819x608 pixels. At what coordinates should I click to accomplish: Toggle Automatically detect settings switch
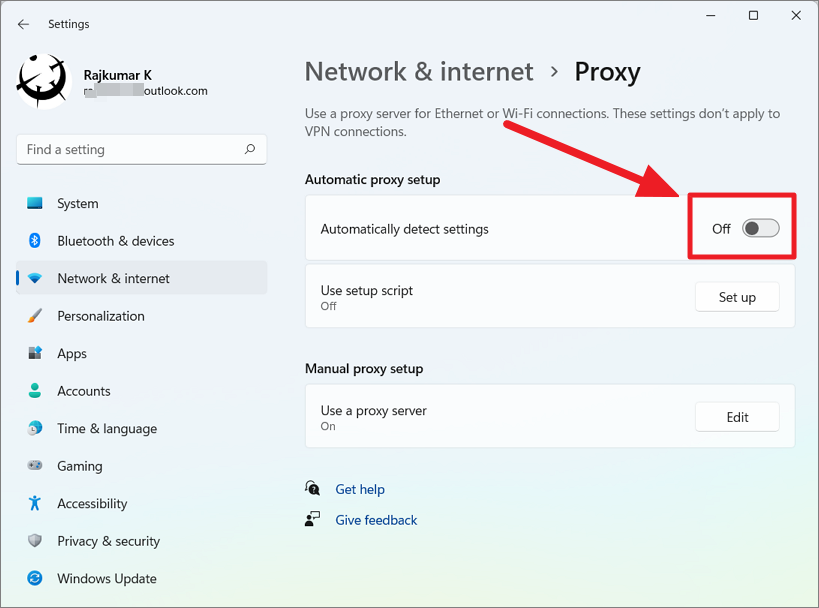click(760, 228)
